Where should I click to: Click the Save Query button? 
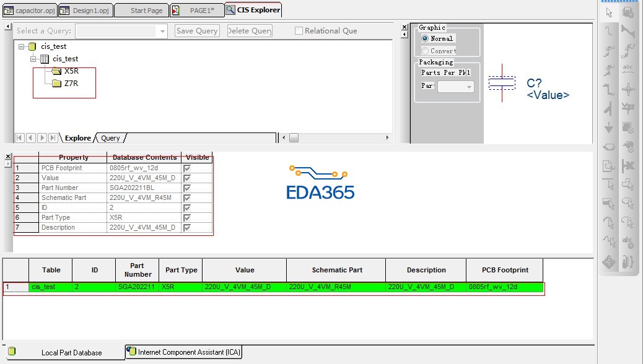(x=197, y=31)
